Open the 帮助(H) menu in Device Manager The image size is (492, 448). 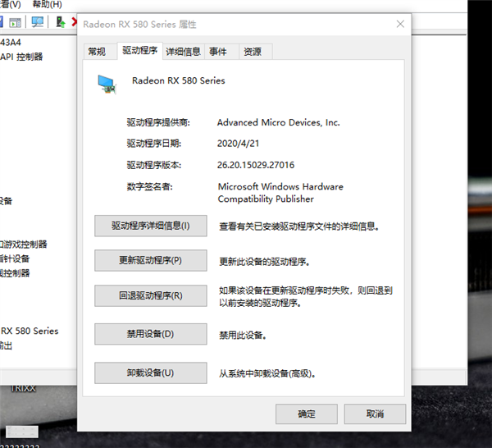(x=47, y=4)
